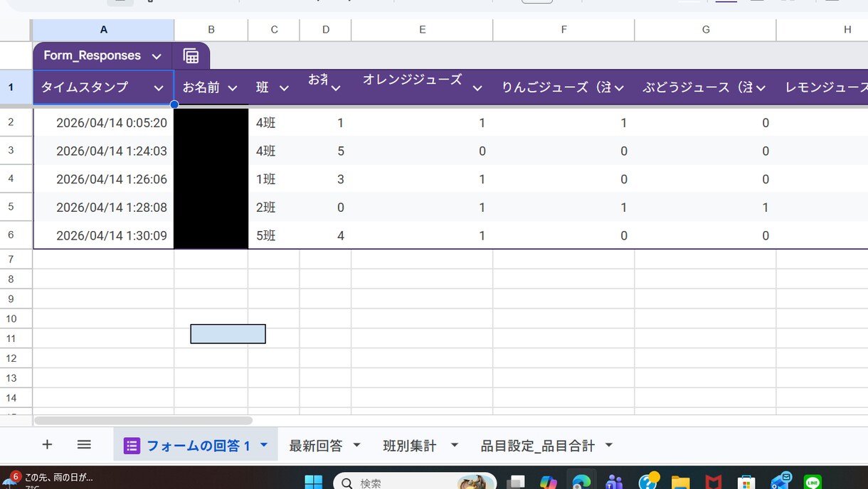Select the value 4 in row 6
868x489 pixels.
[325, 235]
